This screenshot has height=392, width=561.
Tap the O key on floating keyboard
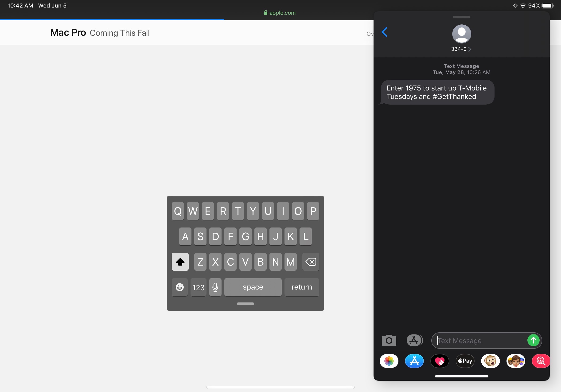tap(298, 211)
